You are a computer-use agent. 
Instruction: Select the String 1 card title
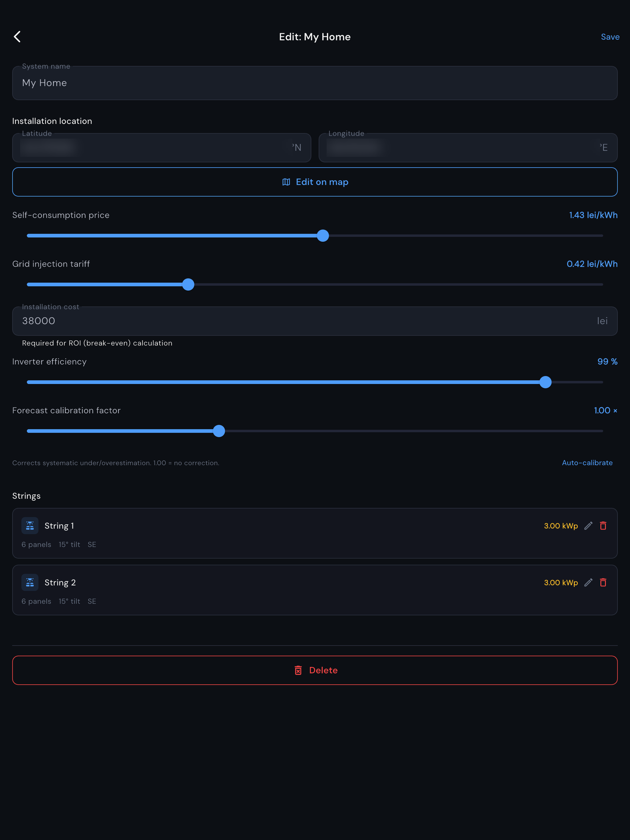click(59, 526)
